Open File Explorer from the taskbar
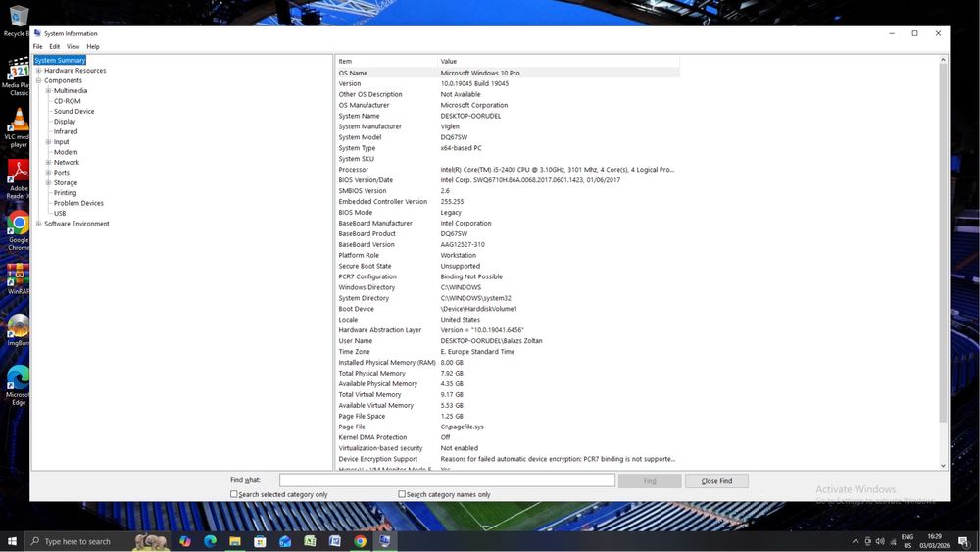This screenshot has width=980, height=552. (x=235, y=541)
